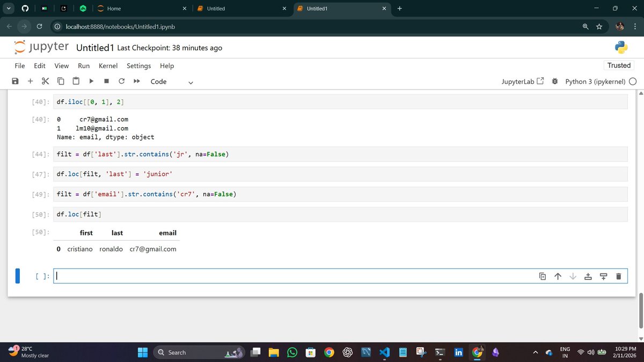Reload the page in the browser
Image resolution: width=644 pixels, height=362 pixels.
click(39, 26)
